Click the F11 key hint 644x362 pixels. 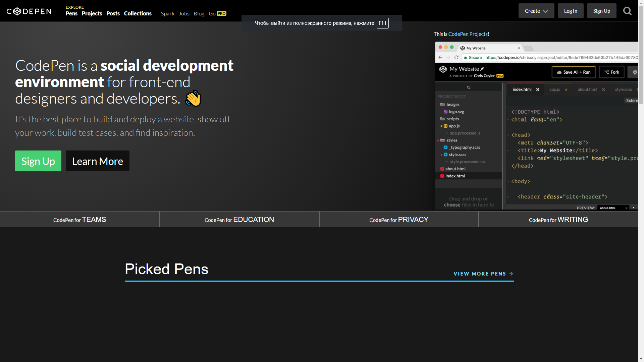click(382, 23)
